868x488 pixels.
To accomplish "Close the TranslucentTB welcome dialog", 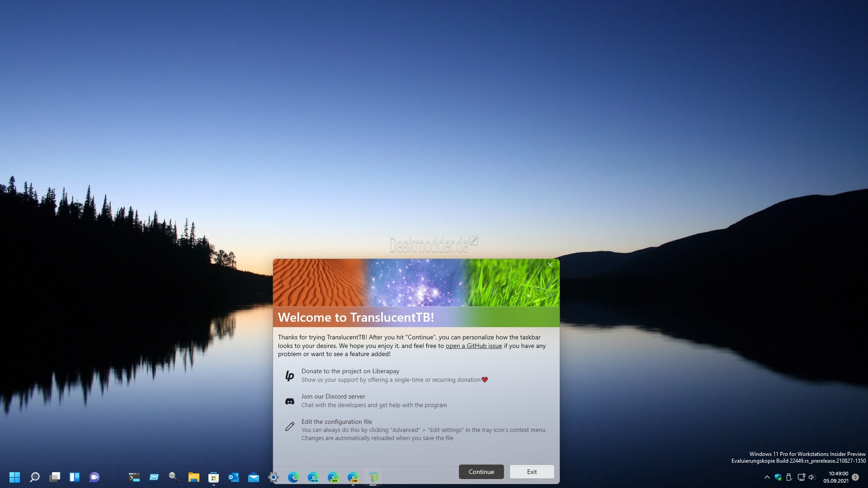I will coord(550,265).
